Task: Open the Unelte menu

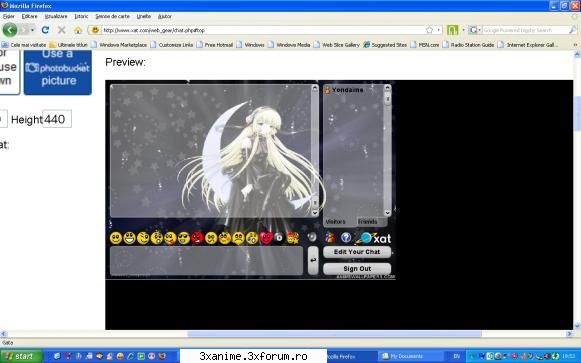Action: pos(144,16)
